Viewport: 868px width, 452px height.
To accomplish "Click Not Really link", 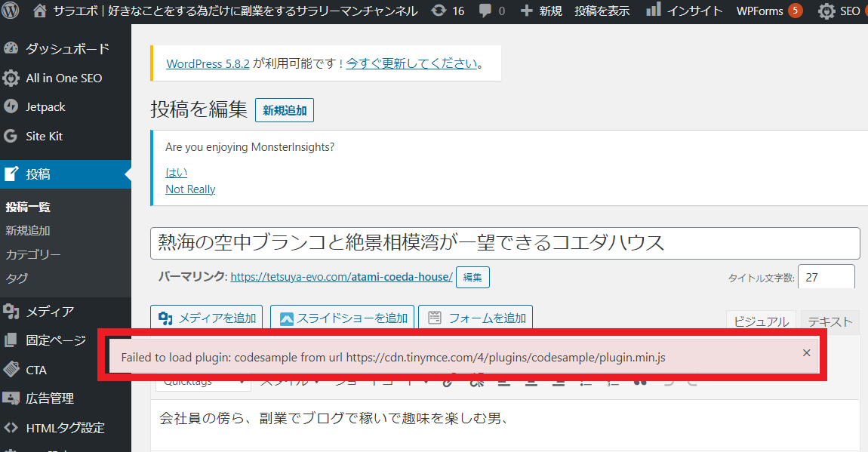I will click(190, 189).
